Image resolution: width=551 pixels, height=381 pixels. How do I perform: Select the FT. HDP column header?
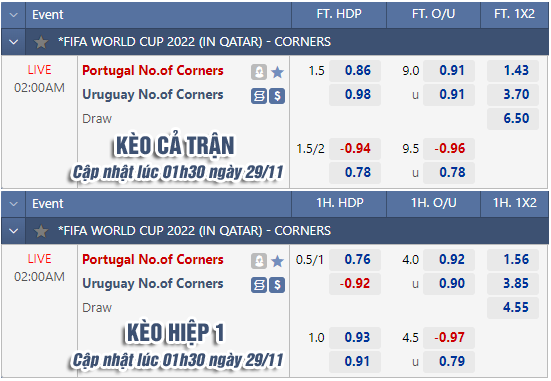pos(339,14)
